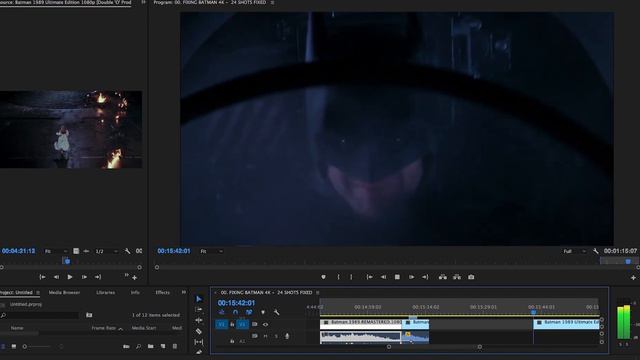Step back one frame in Program monitor

[x=383, y=277]
